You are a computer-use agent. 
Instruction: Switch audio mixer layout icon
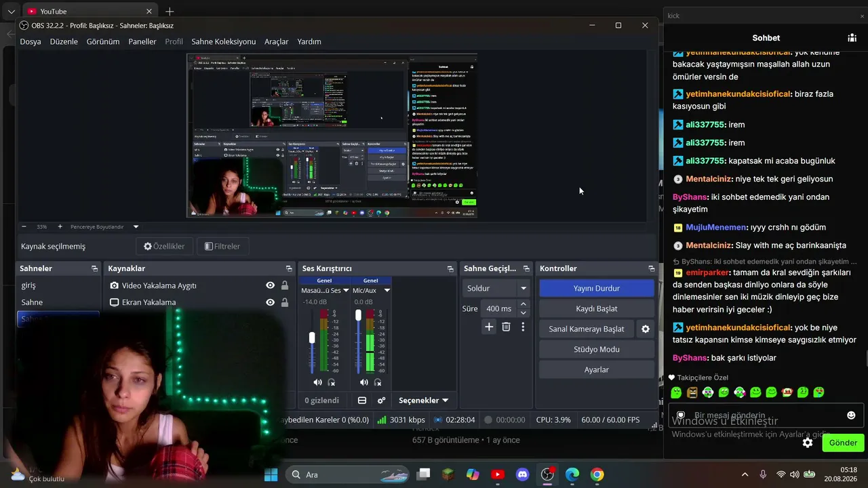click(362, 401)
